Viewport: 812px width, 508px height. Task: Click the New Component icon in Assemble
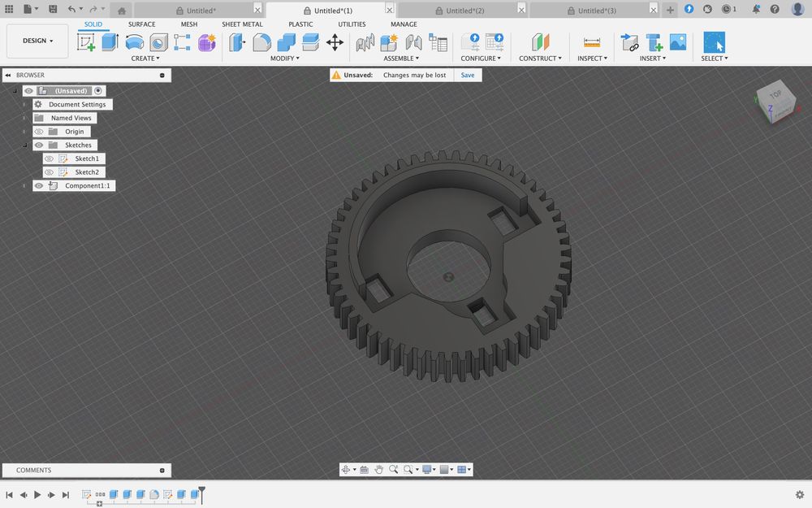tap(388, 42)
